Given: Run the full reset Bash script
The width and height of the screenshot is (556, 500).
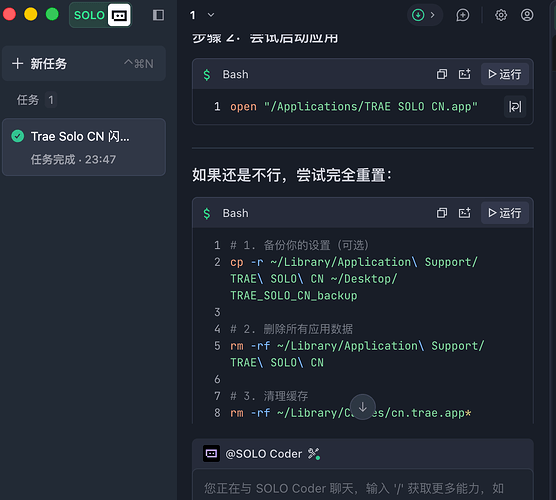Looking at the screenshot, I should (505, 213).
